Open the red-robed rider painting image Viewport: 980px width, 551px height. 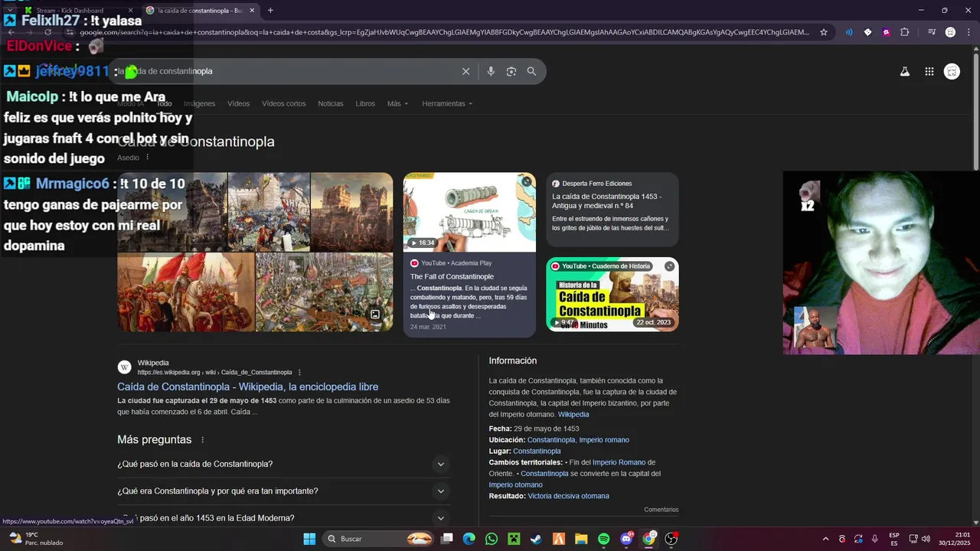[185, 292]
